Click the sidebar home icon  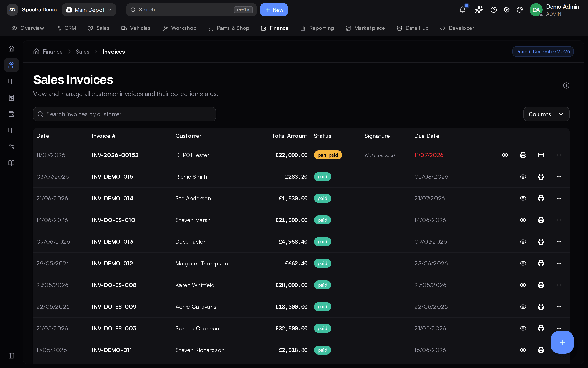pyautogui.click(x=11, y=48)
